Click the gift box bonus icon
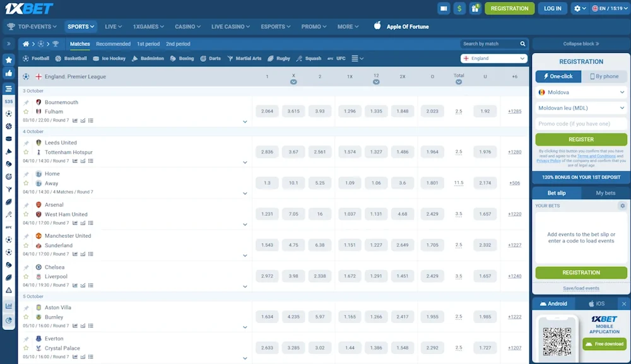This screenshot has width=631, height=364. click(x=475, y=8)
